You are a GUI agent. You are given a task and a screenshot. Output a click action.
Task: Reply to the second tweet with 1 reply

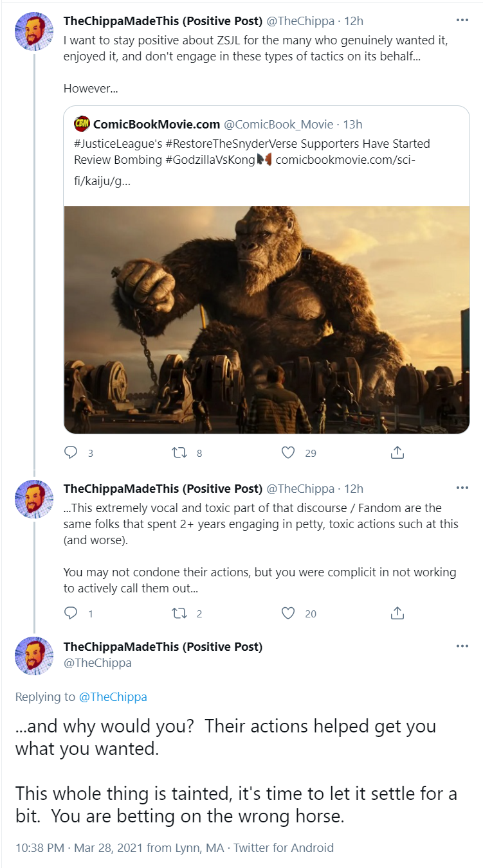click(71, 614)
